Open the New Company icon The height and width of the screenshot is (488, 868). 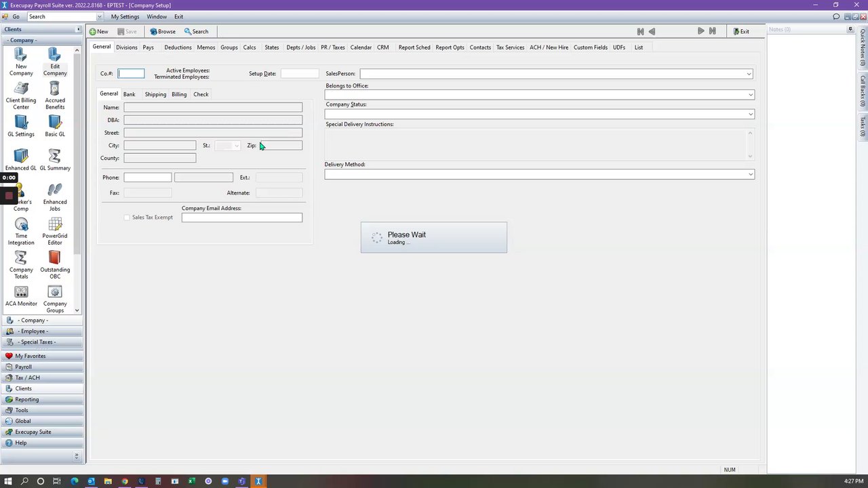point(21,62)
